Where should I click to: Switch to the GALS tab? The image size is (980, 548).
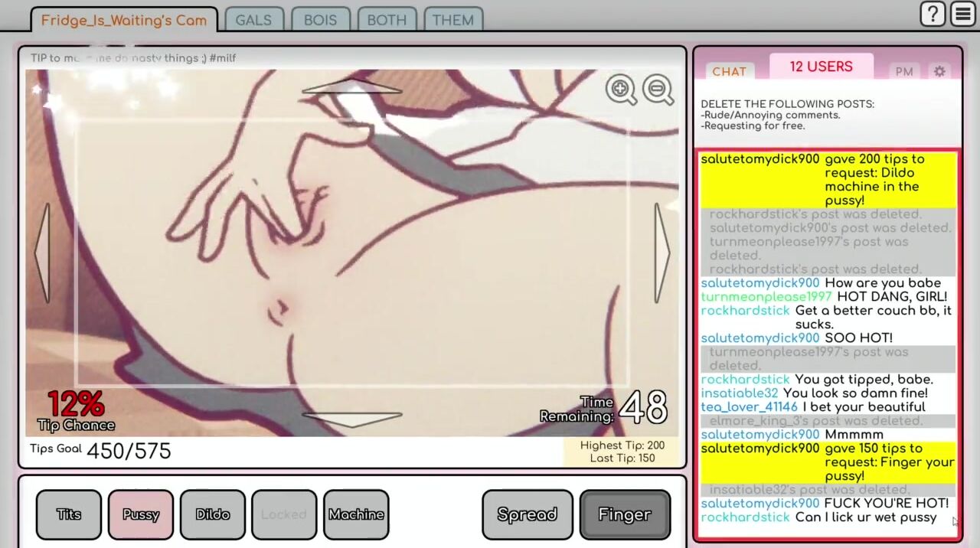(x=253, y=20)
